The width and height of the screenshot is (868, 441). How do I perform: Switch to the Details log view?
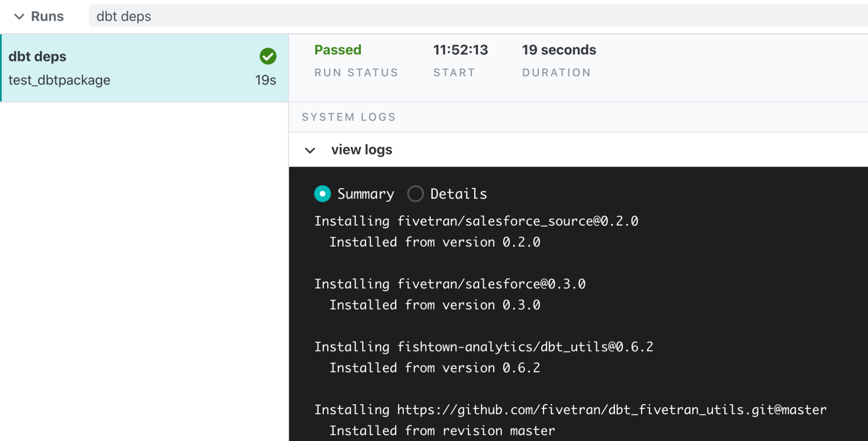click(416, 193)
